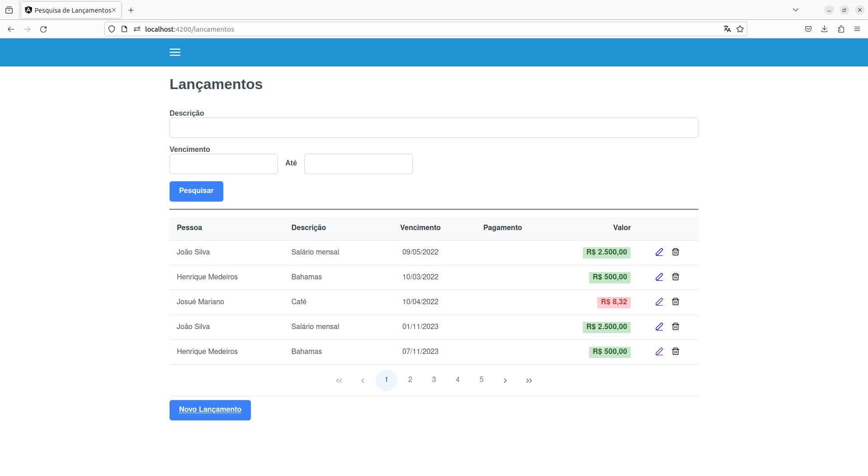Jump to last page of results
The image size is (868, 476).
[x=529, y=381]
